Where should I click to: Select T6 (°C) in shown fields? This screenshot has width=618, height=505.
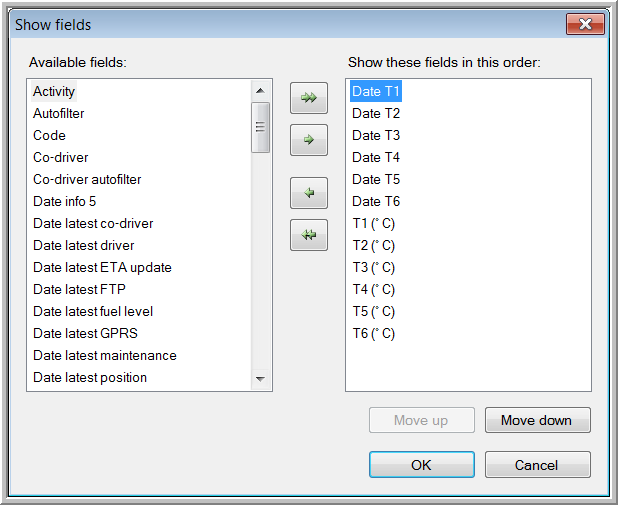[374, 334]
